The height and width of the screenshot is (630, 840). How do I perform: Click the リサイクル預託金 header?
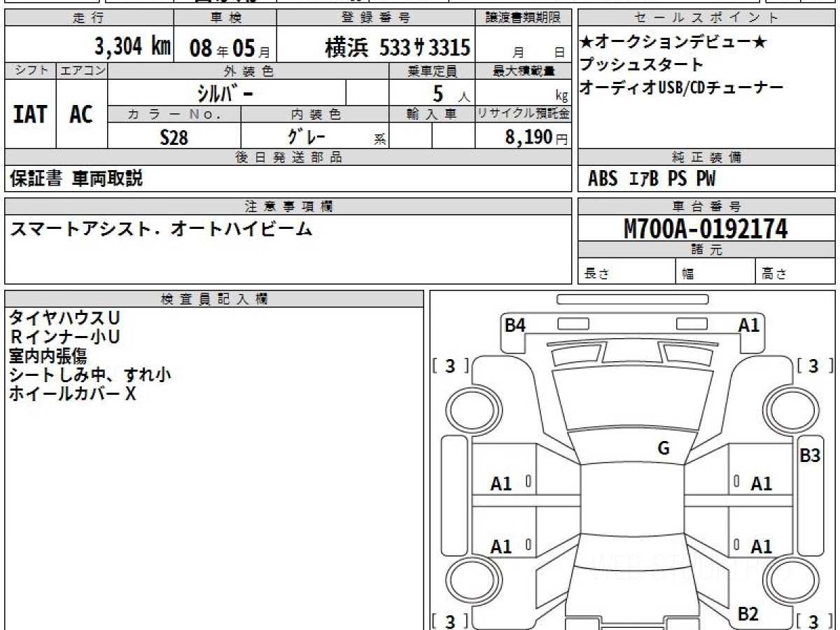pos(524,114)
